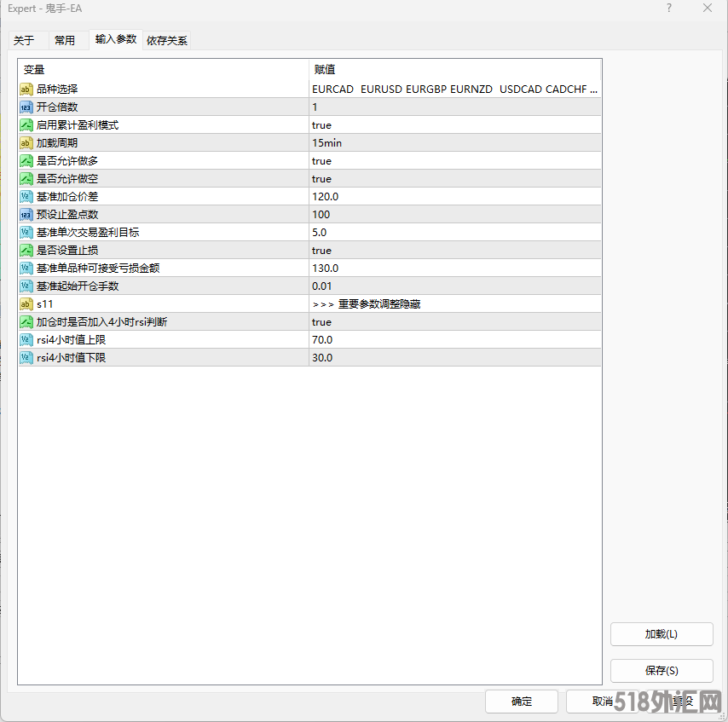Edit the 基准加仓价差 value 120.0

point(455,196)
